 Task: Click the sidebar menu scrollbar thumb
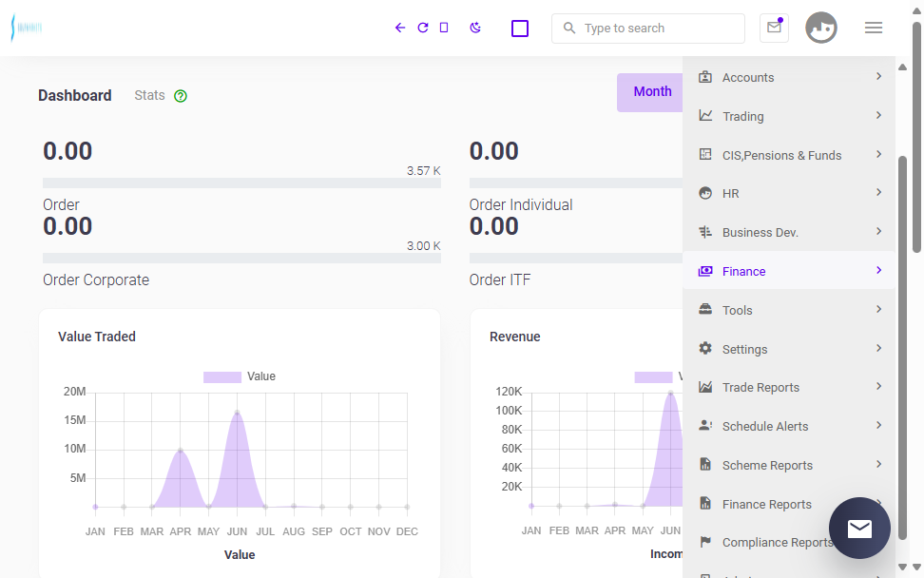pos(902,348)
